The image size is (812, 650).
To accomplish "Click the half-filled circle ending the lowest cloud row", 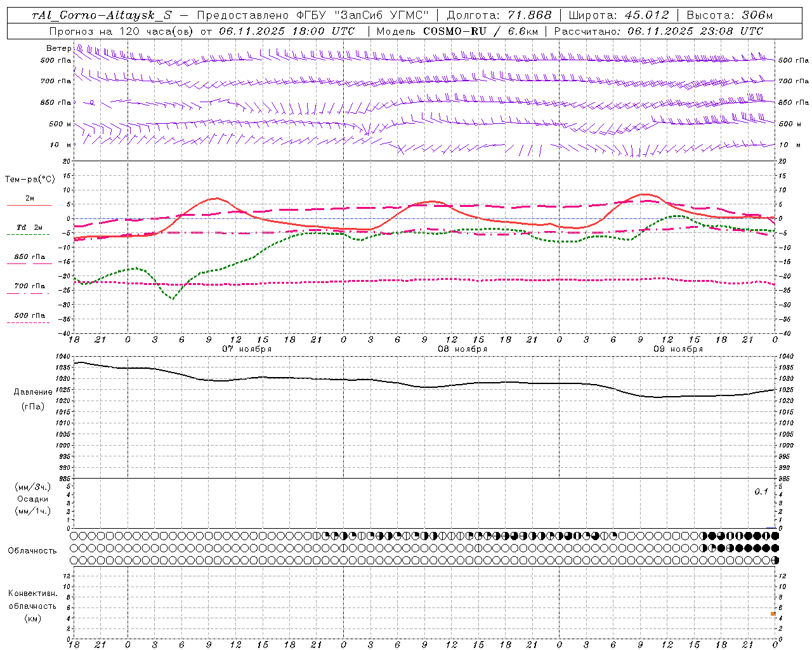I will [775, 560].
